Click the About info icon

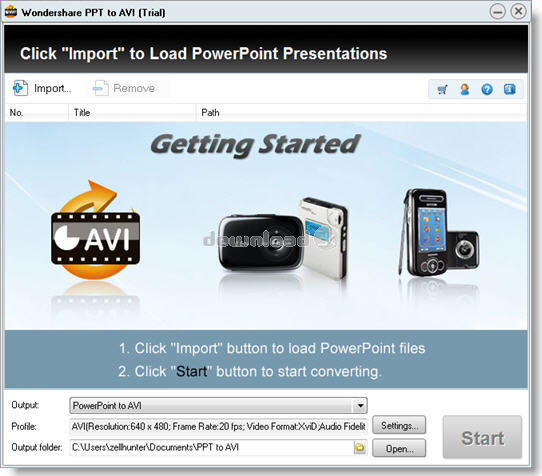pyautogui.click(x=510, y=90)
